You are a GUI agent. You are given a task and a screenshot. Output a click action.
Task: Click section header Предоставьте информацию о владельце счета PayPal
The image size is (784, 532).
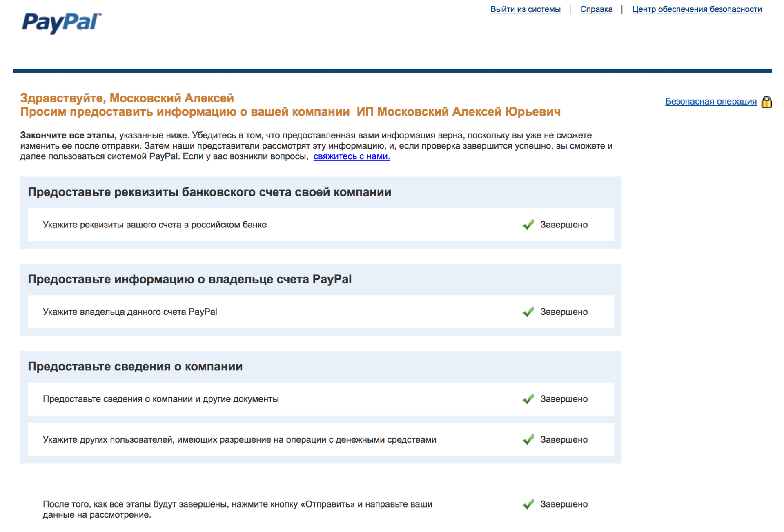coord(189,279)
